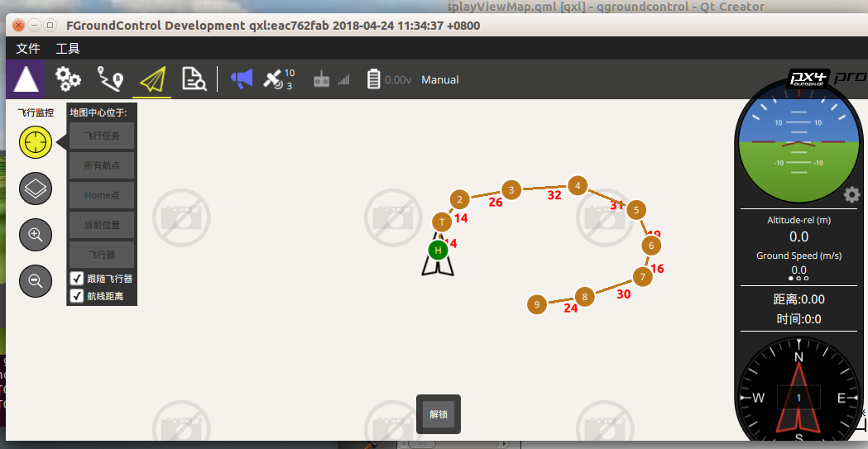Viewport: 868px width, 449px height.
Task: Open the log analyze document icon
Action: [194, 79]
